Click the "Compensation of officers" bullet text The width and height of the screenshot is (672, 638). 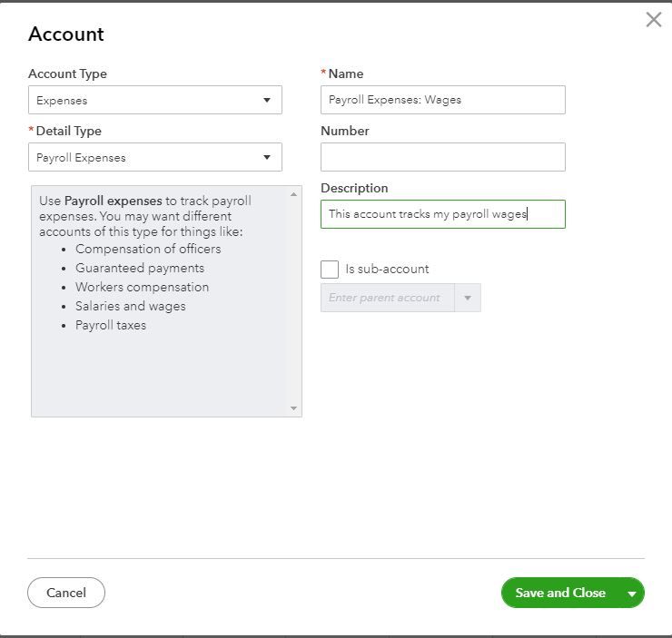point(148,249)
